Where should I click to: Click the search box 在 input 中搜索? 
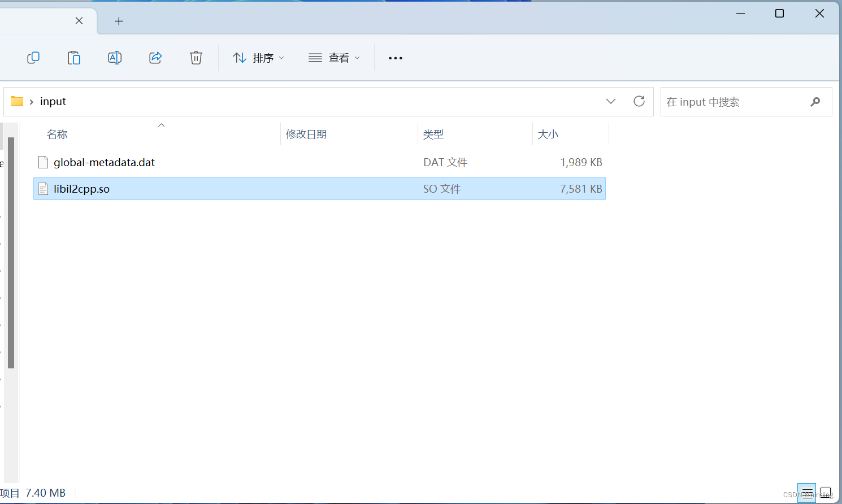[x=746, y=102]
